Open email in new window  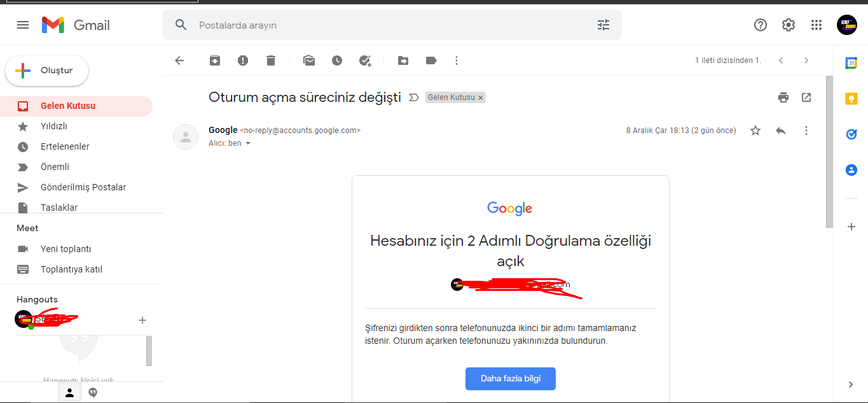coord(806,97)
